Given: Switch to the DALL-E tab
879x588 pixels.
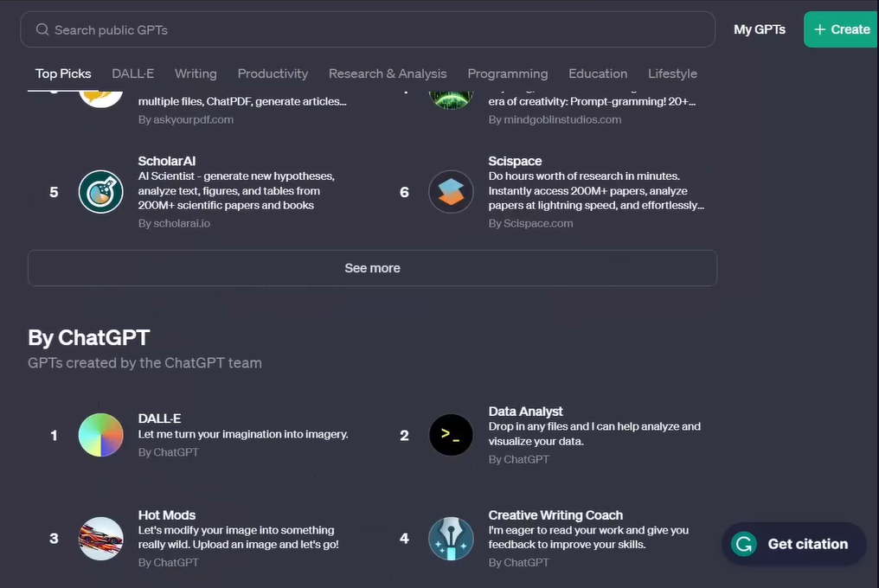Looking at the screenshot, I should click(x=133, y=73).
